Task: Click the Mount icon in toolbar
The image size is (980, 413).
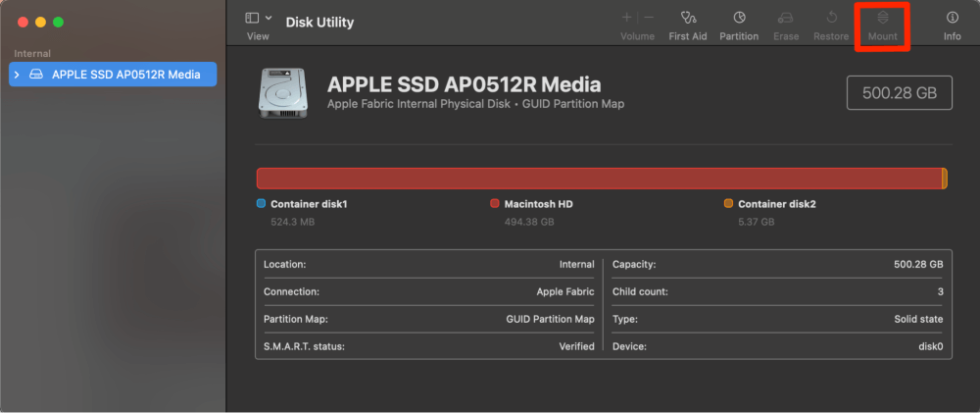Action: pyautogui.click(x=882, y=18)
